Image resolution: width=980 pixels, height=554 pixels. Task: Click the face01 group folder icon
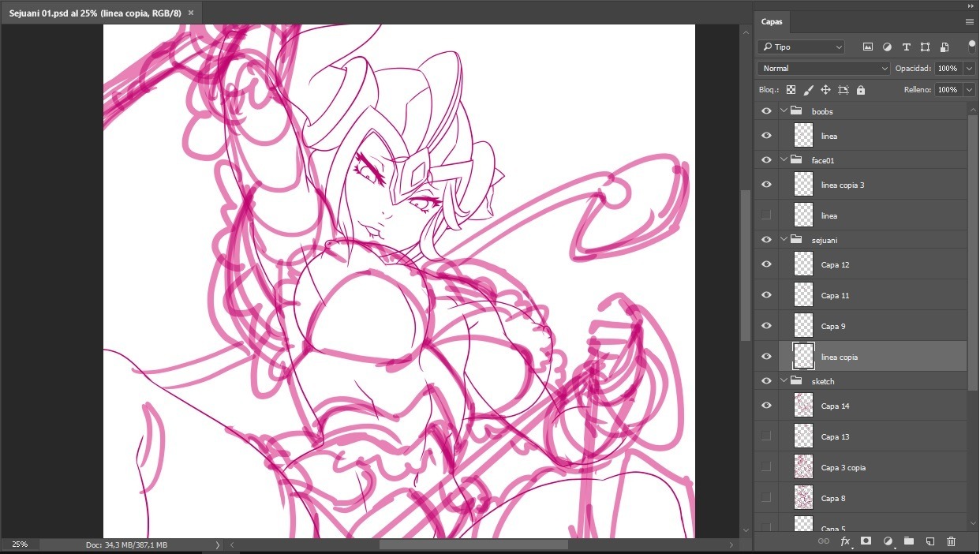pos(796,160)
